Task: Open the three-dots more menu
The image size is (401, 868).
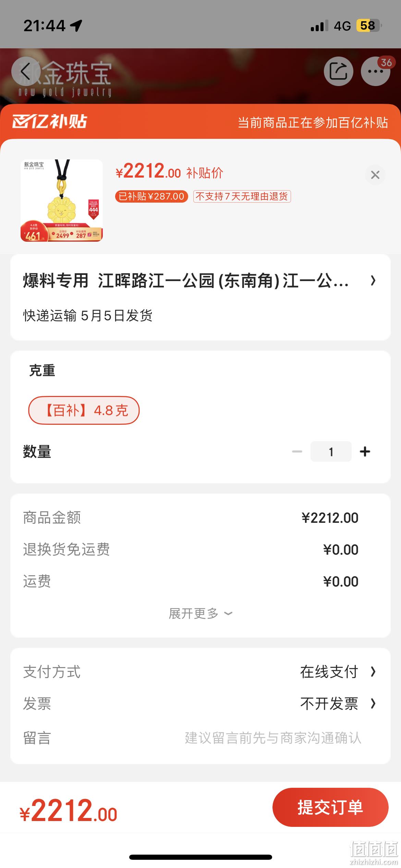Action: click(376, 71)
